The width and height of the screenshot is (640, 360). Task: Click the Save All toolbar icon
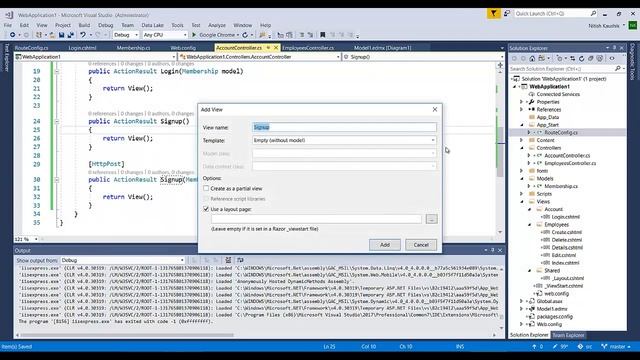(x=70, y=35)
